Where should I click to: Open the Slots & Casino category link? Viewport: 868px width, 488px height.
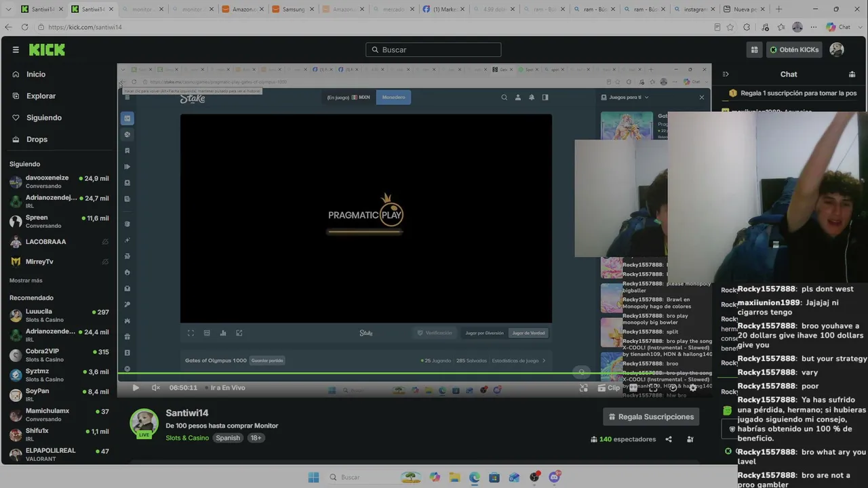187,438
